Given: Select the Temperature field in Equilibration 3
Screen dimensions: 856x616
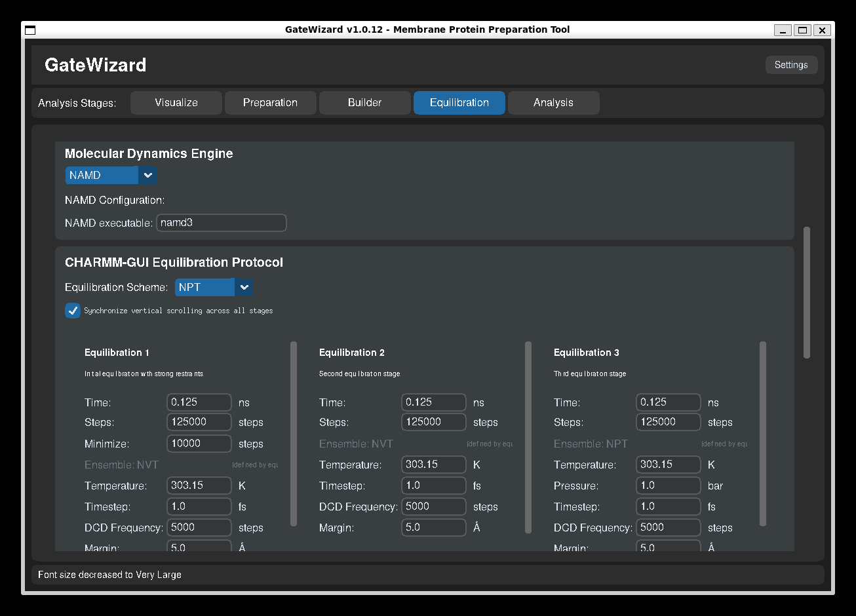Looking at the screenshot, I should [x=668, y=464].
